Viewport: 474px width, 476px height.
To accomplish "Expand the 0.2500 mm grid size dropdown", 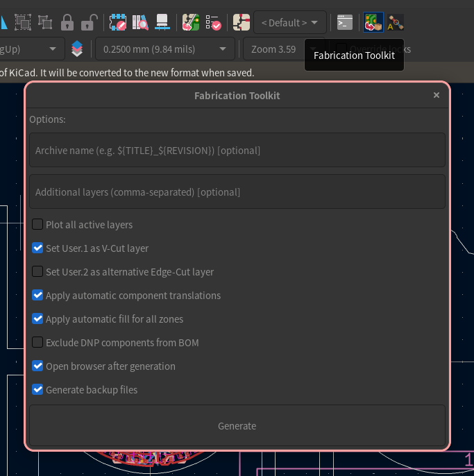I will tap(165, 49).
